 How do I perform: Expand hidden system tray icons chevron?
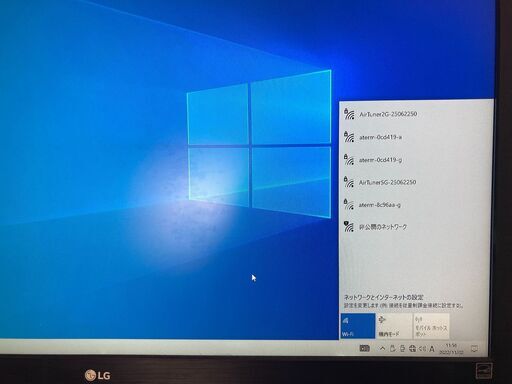383,349
